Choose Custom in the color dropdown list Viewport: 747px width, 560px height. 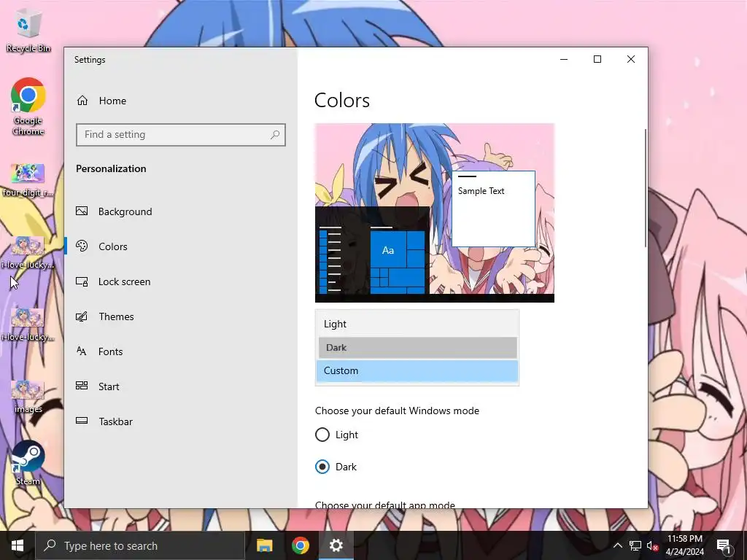(417, 371)
